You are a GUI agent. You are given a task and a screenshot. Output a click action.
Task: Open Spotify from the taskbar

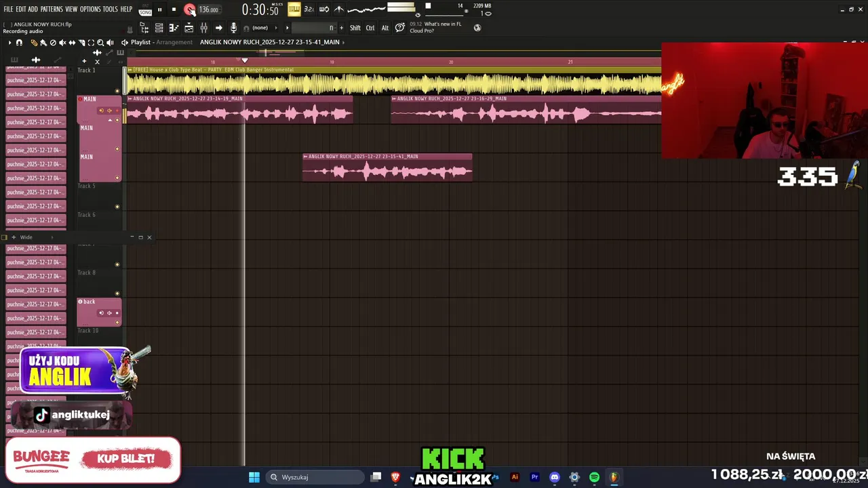pos(594,477)
